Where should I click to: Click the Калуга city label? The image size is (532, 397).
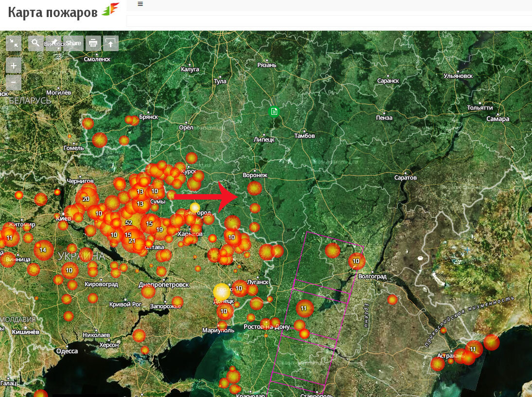click(x=190, y=69)
